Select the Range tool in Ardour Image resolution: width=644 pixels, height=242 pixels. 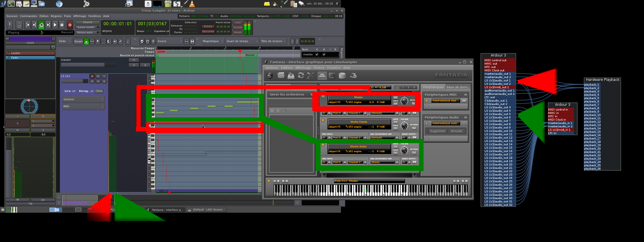[92, 41]
